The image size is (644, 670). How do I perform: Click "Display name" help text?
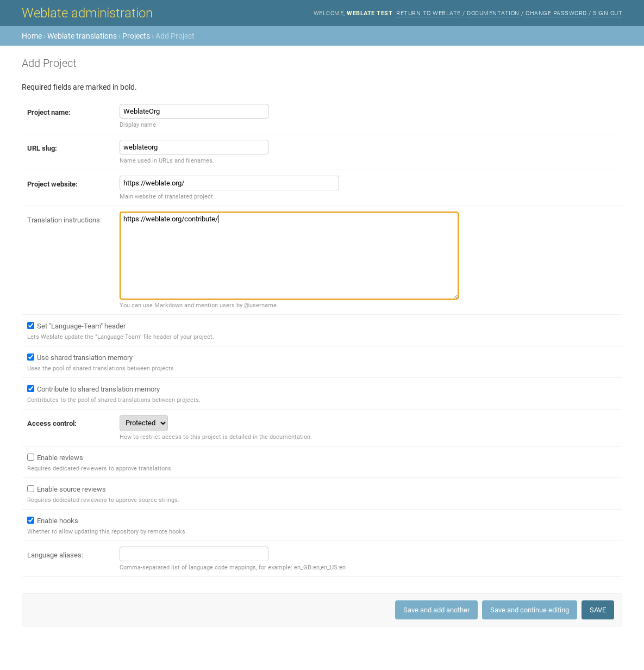(x=137, y=125)
